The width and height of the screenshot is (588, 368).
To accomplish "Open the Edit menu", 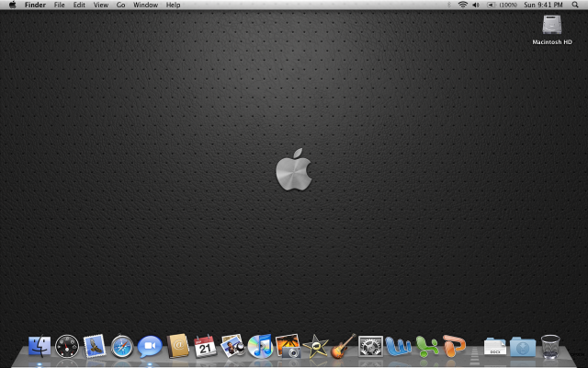I will pos(79,5).
